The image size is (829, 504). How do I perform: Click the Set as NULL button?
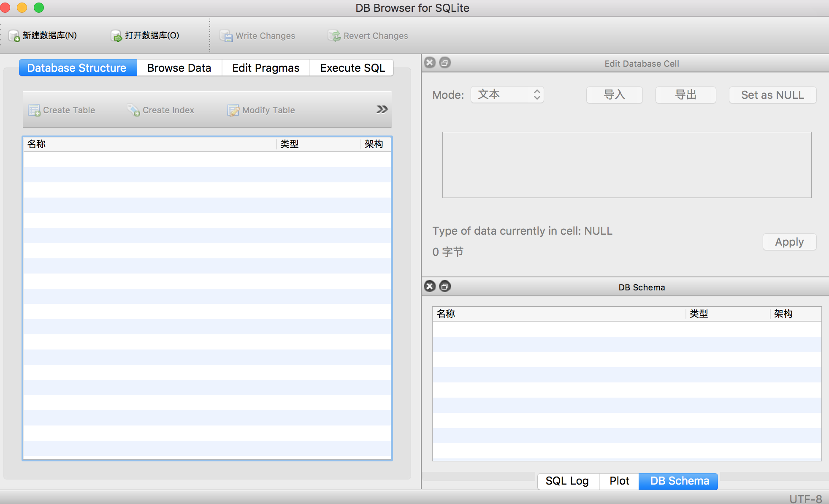[772, 95]
